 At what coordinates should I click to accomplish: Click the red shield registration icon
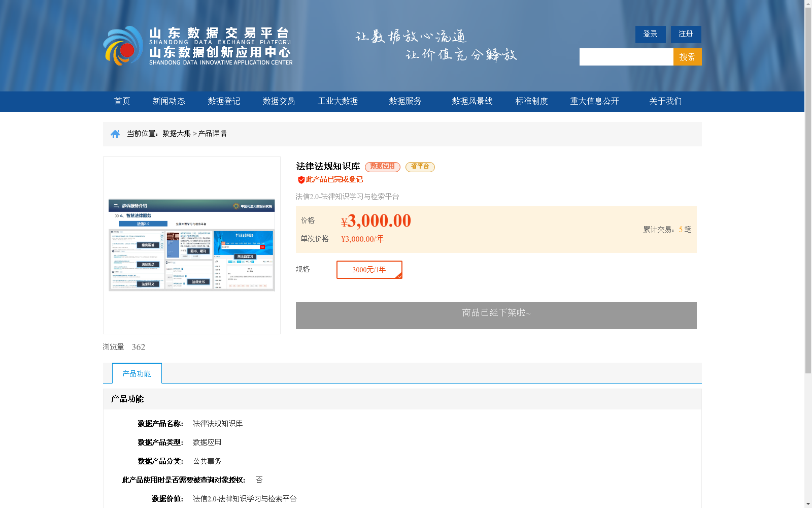click(301, 180)
